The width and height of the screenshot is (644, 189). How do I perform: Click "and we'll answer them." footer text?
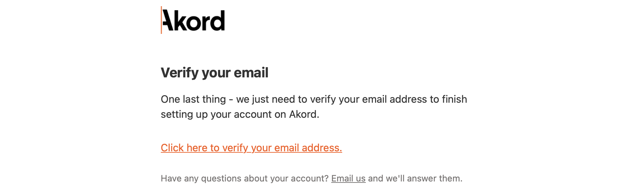point(415,178)
